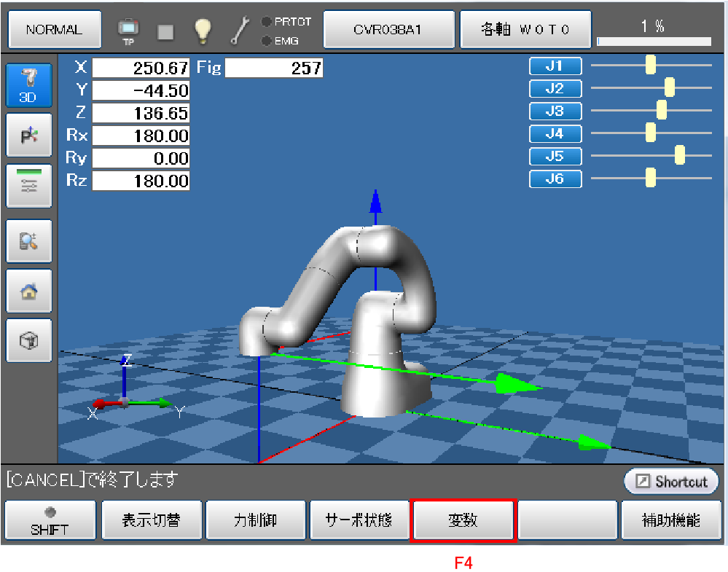Click the home view icon
Image resolution: width=728 pixels, height=572 pixels.
(x=28, y=291)
